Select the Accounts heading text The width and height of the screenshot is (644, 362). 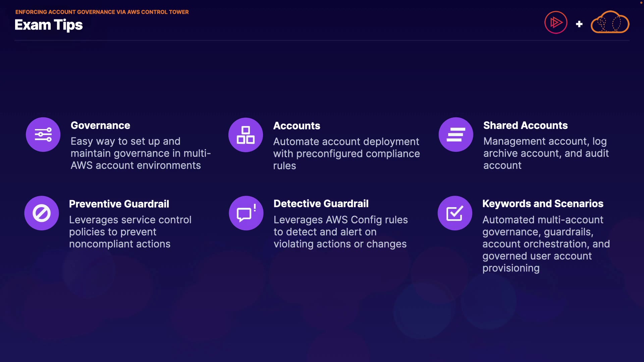[297, 126]
